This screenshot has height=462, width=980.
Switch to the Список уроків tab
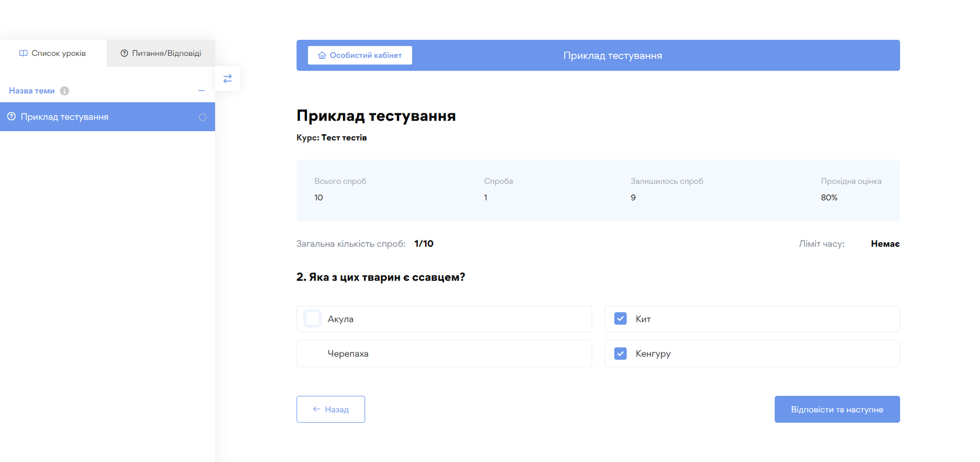(53, 53)
